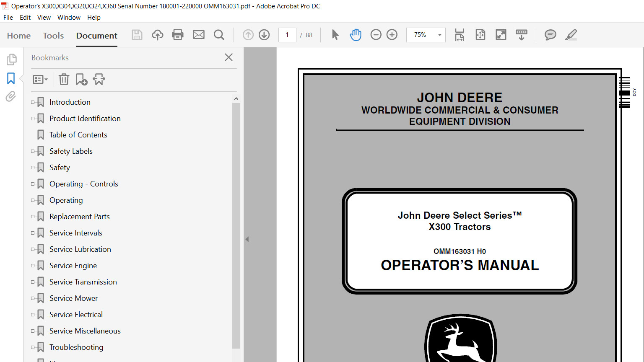Screen dimensions: 644x362
Task: Expand the Replacement Parts bookmark
Action: (33, 217)
